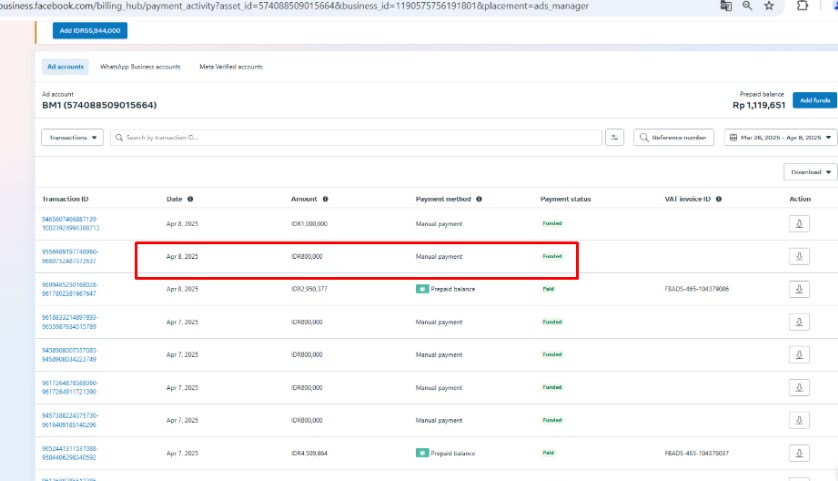Click info icon beside Payment method header

[479, 199]
